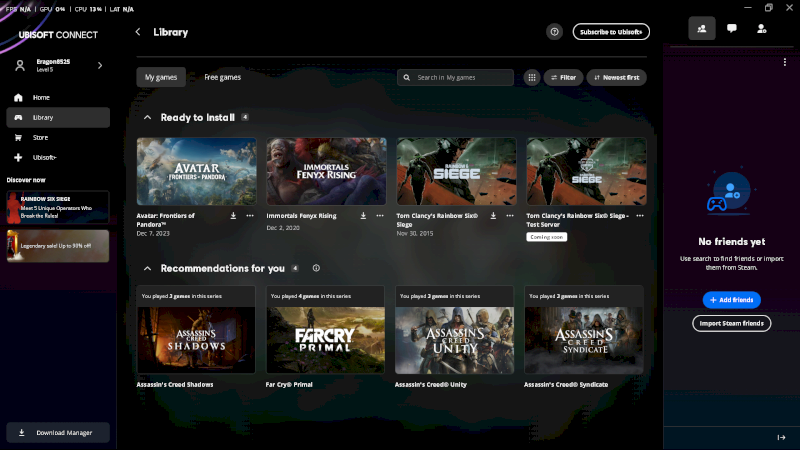Show info about Recommendations for you
The width and height of the screenshot is (800, 450).
coord(316,268)
